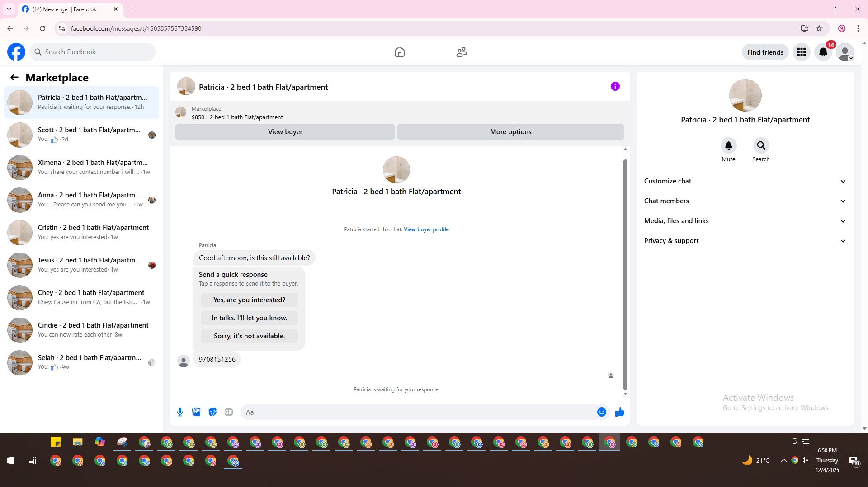Click the 9708151256 message bubble

(217, 360)
